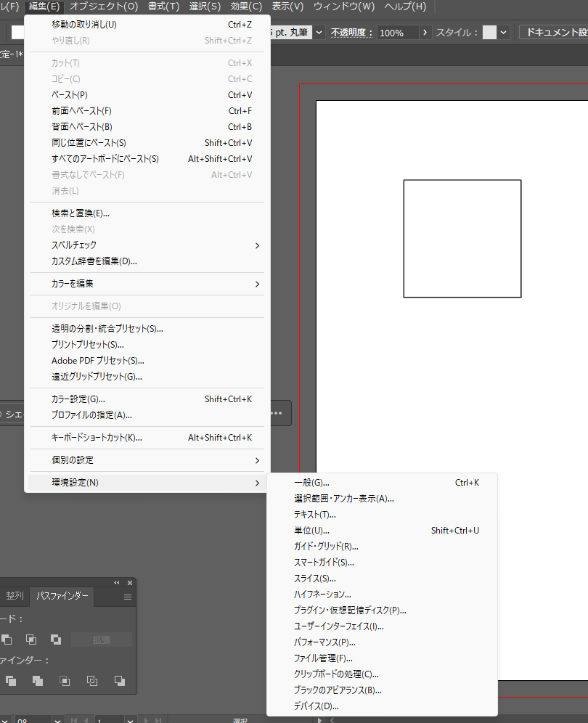
Task: Collapse the Pathfinder panel with double arrows
Action: click(x=117, y=583)
